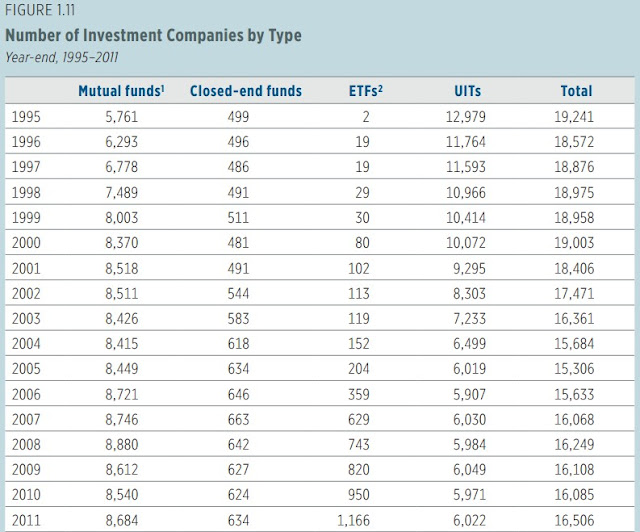
Task: Click closed-end funds value 624
Action: pyautogui.click(x=238, y=494)
